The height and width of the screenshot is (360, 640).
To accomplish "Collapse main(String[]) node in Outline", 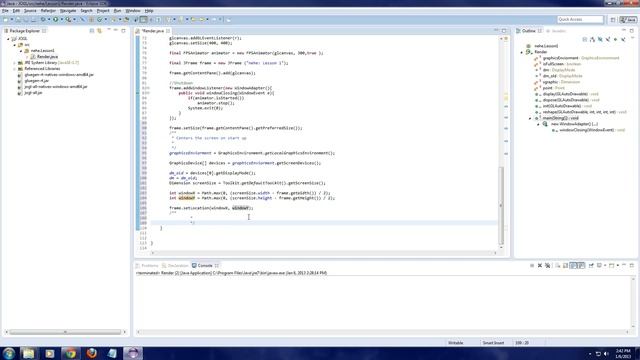I will (x=530, y=118).
